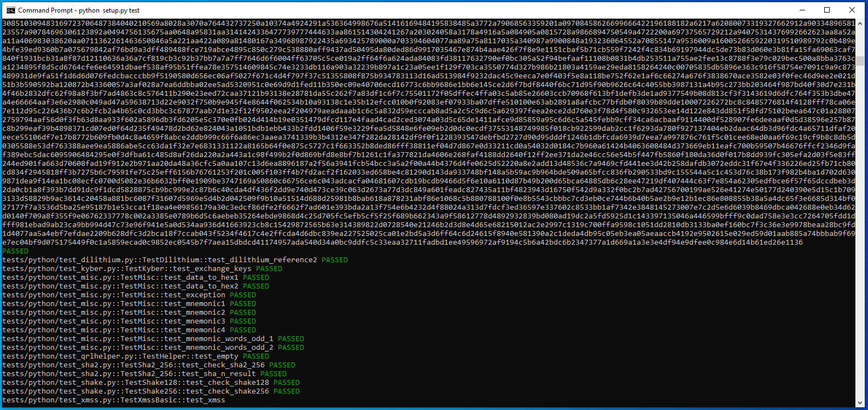Viewport: 868px width, 410px height.
Task: Click the scrollbar up arrow
Action: click(x=860, y=24)
